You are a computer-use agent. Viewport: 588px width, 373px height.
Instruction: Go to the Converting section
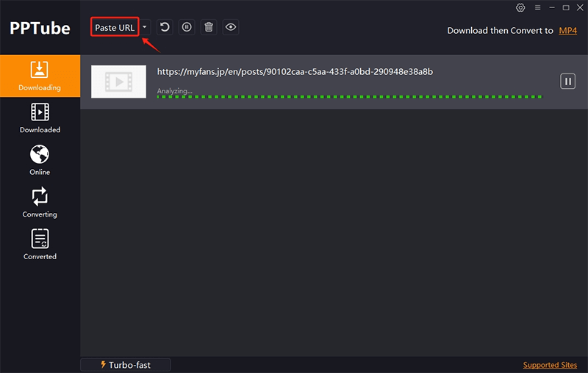click(40, 203)
